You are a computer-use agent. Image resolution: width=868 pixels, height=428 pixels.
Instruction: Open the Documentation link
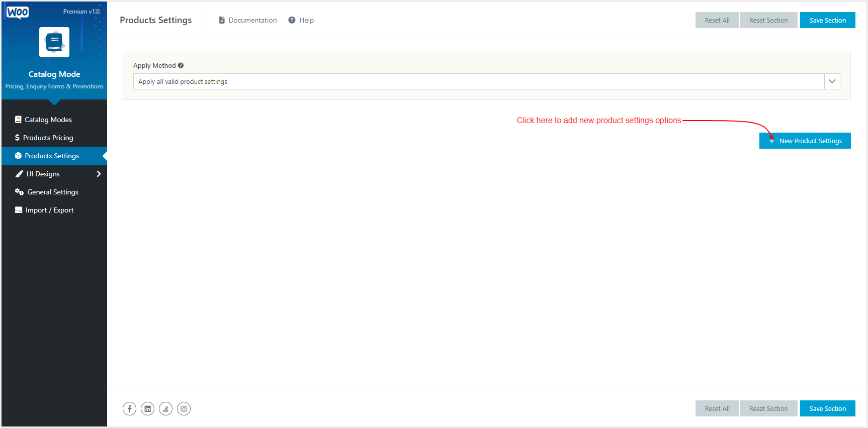[248, 20]
